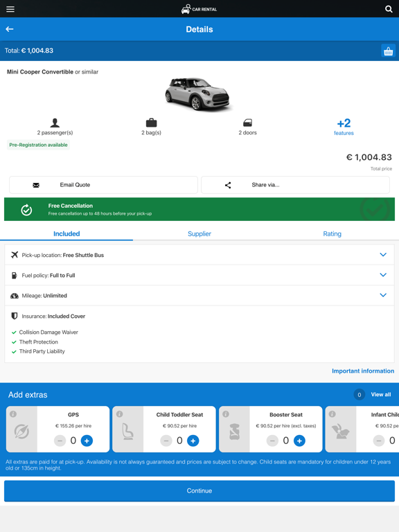Click Email Quote button
399x532 pixels.
click(x=103, y=185)
